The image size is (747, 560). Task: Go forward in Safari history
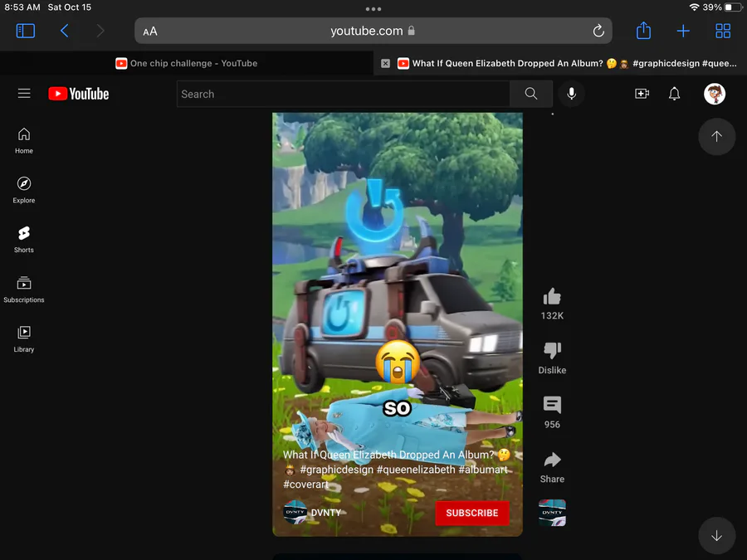(x=100, y=31)
